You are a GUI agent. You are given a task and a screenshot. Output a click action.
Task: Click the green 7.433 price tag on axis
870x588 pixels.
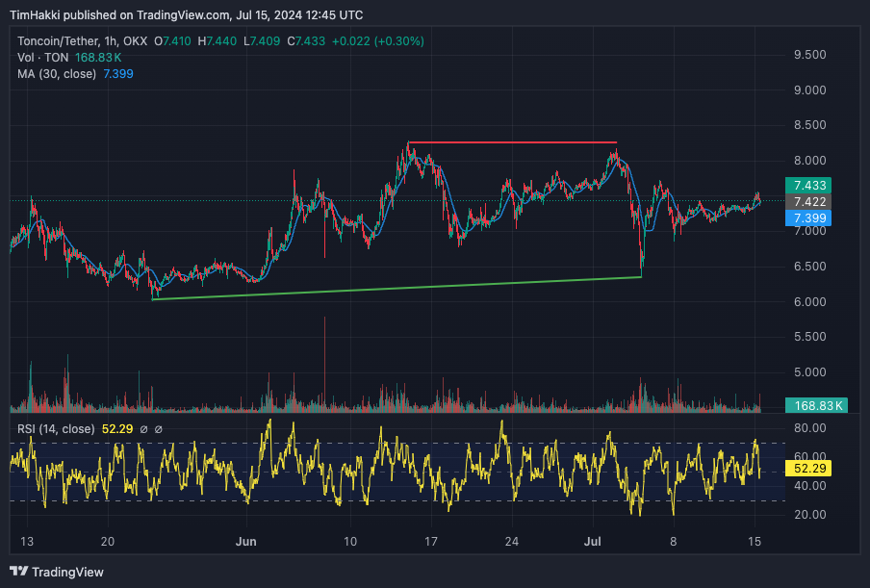808,186
